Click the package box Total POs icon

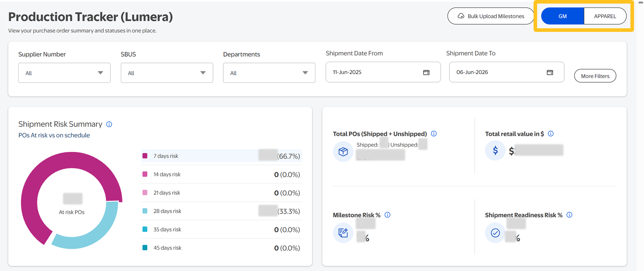pyautogui.click(x=343, y=151)
